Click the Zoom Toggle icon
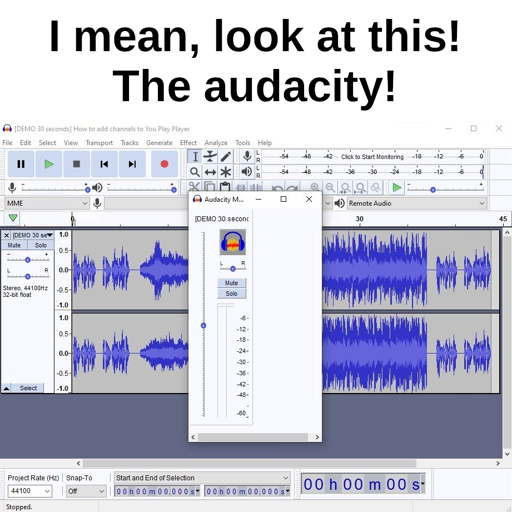512x512 pixels. point(376,187)
